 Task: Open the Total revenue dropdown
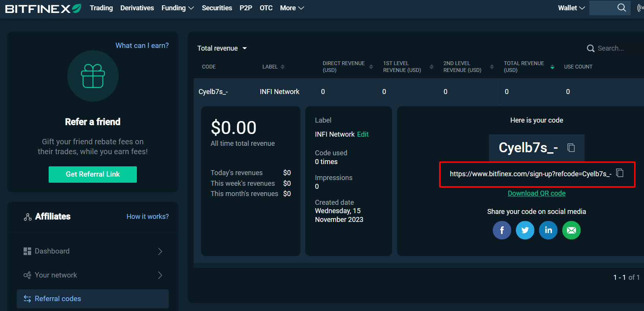coord(222,48)
